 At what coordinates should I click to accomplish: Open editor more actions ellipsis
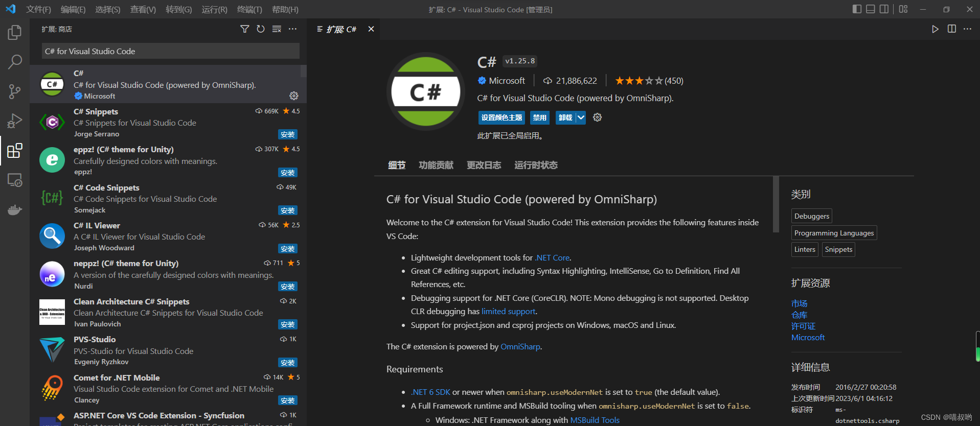[967, 29]
